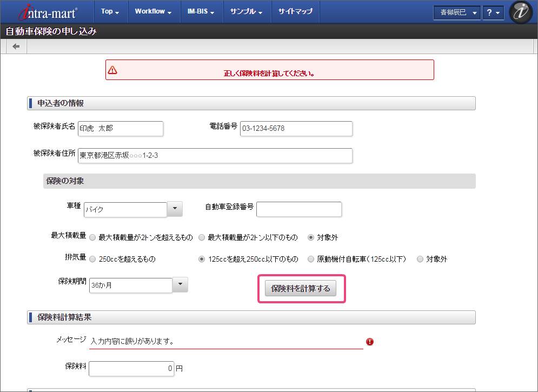538x392 pixels.
Task: Click the round 'i' information icon
Action: tap(521, 12)
